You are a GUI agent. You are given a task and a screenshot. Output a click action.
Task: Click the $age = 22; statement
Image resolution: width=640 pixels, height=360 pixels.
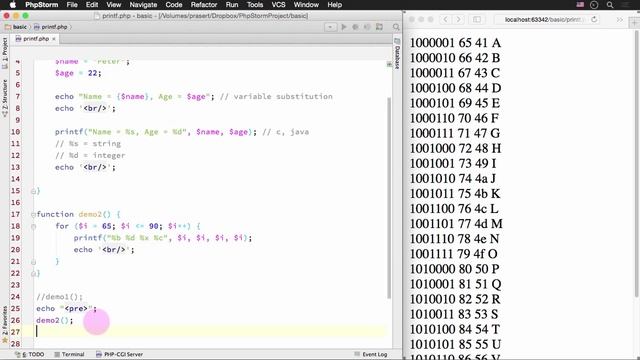78,73
